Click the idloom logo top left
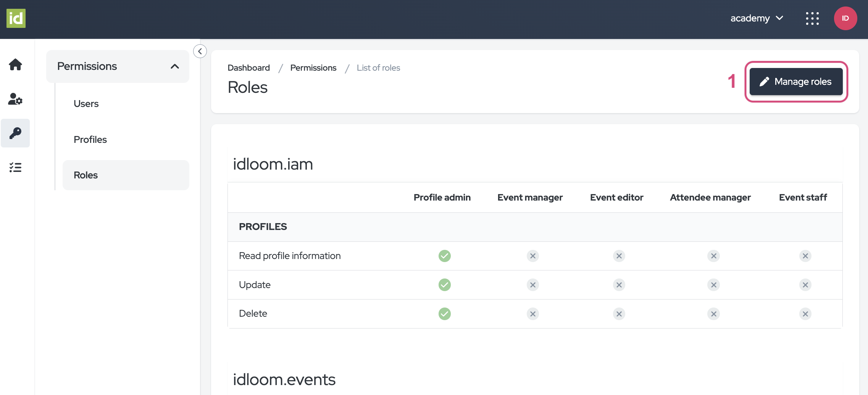 pyautogui.click(x=16, y=18)
